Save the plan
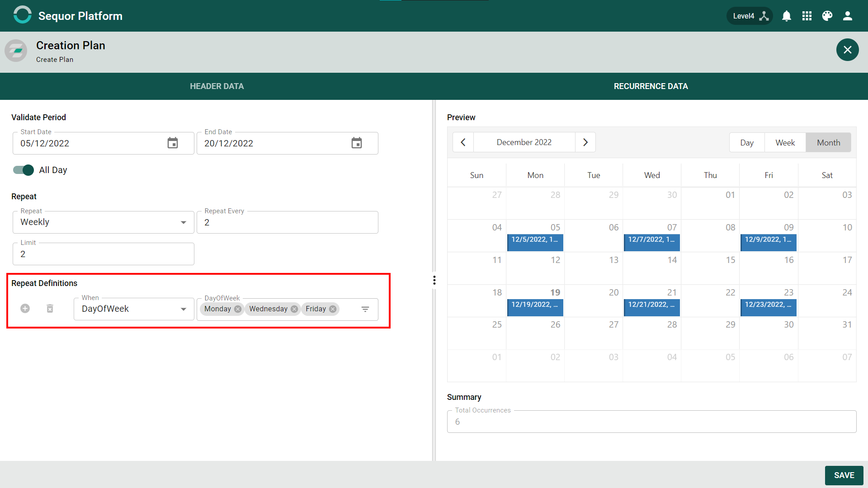The height and width of the screenshot is (488, 868). (844, 475)
